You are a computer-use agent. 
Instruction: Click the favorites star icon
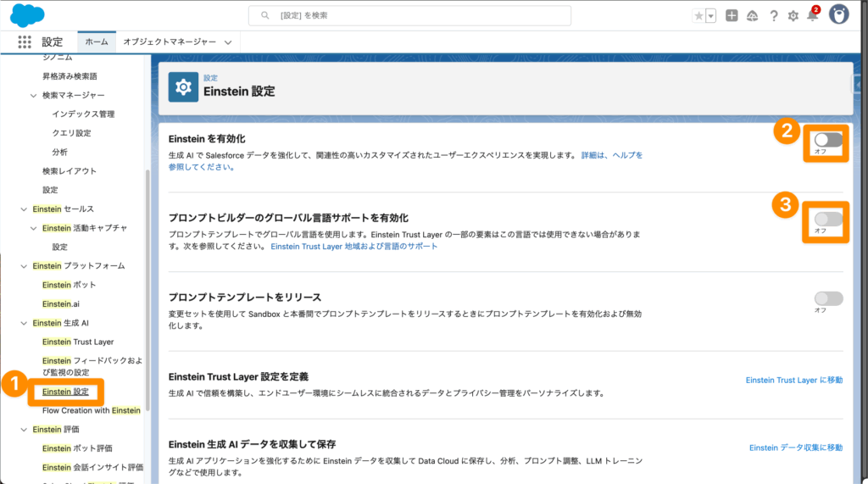click(698, 16)
